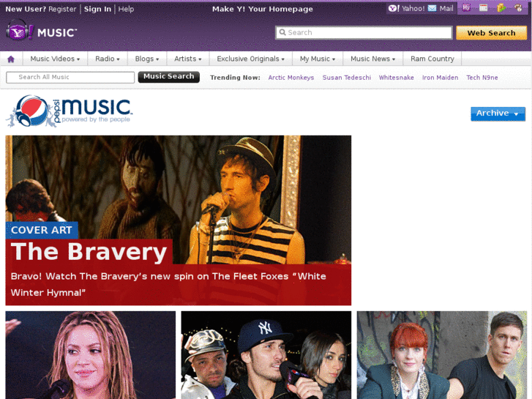Open trending Iron Maiden link
This screenshot has width=532, height=399.
pyautogui.click(x=440, y=78)
